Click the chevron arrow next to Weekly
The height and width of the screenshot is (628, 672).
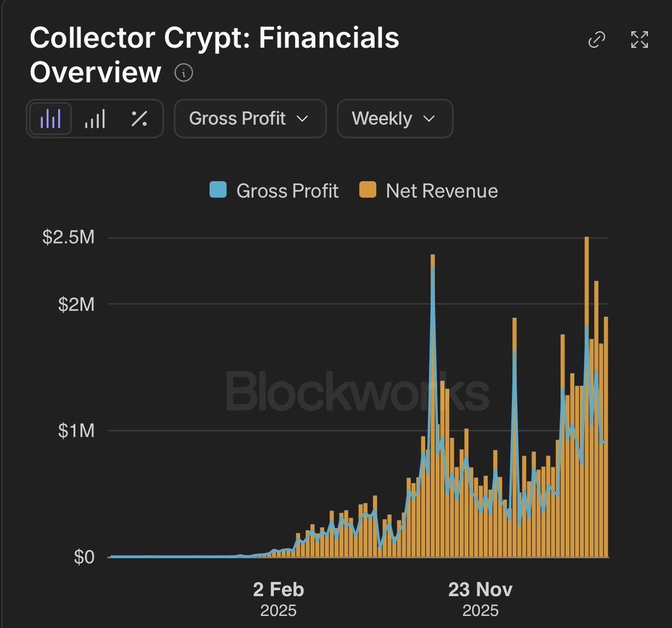[430, 119]
